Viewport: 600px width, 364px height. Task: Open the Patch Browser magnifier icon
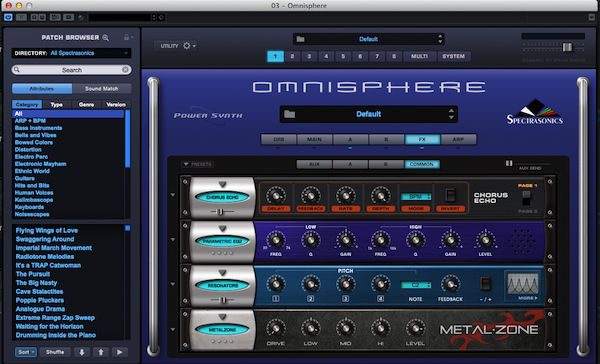click(x=106, y=38)
